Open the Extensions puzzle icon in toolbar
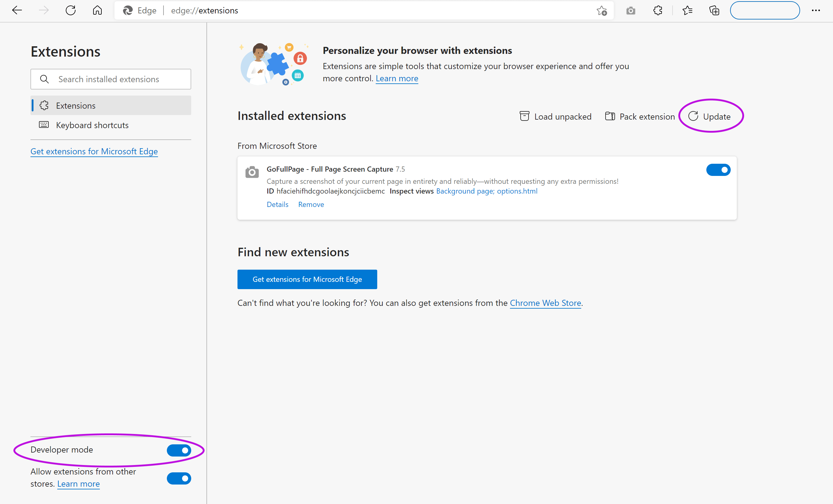 [658, 10]
